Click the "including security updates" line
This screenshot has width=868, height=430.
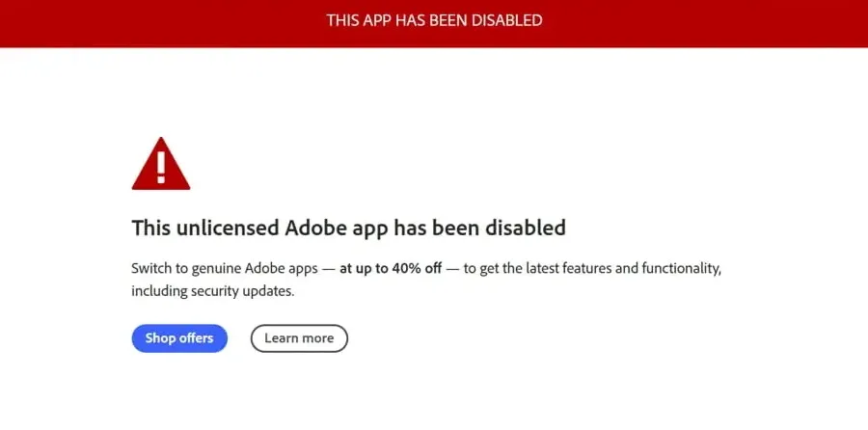[x=212, y=289]
